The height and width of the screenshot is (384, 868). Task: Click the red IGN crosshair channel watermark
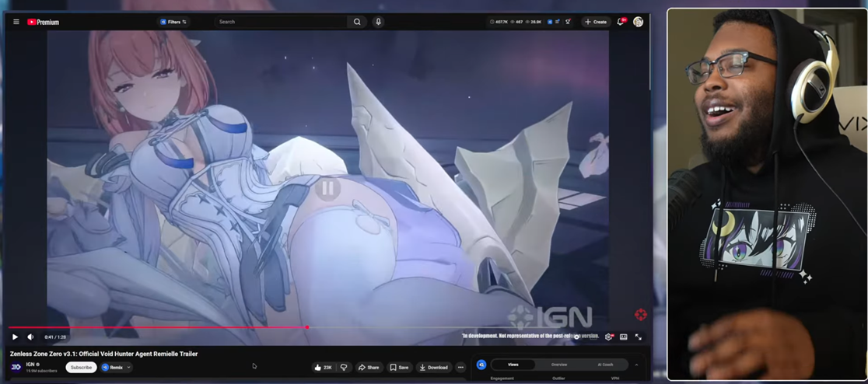640,315
